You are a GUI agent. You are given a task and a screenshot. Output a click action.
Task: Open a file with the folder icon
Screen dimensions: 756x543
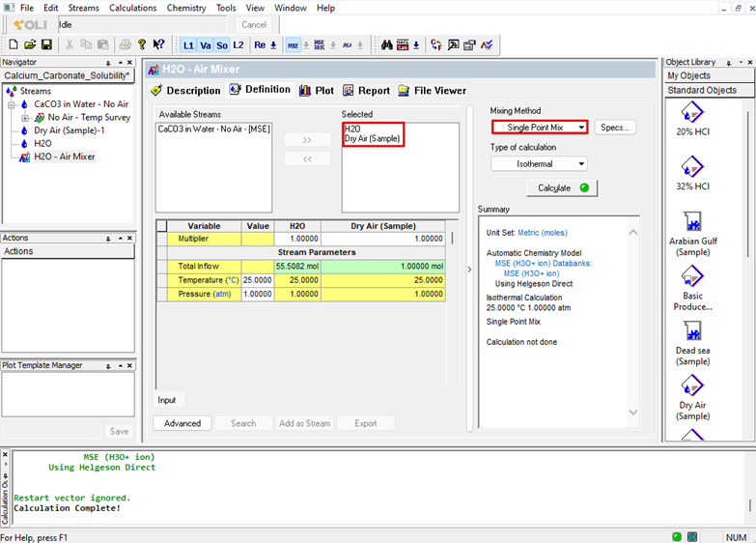point(30,44)
